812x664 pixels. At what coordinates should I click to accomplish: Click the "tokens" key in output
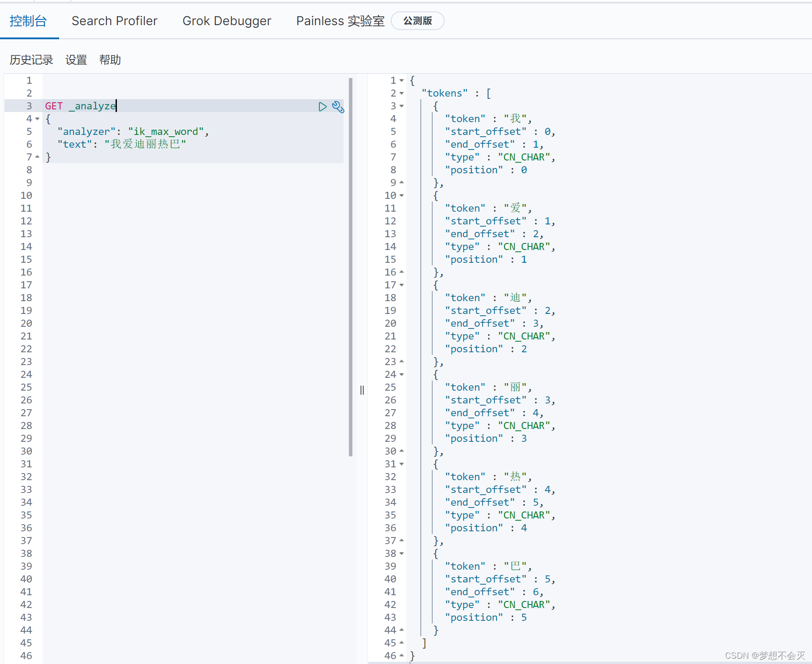pyautogui.click(x=445, y=93)
